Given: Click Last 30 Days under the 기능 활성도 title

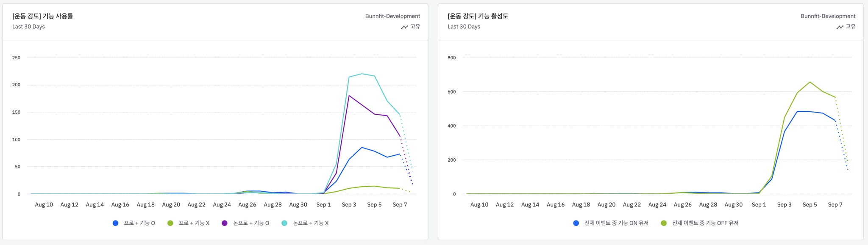Looking at the screenshot, I should (x=464, y=27).
